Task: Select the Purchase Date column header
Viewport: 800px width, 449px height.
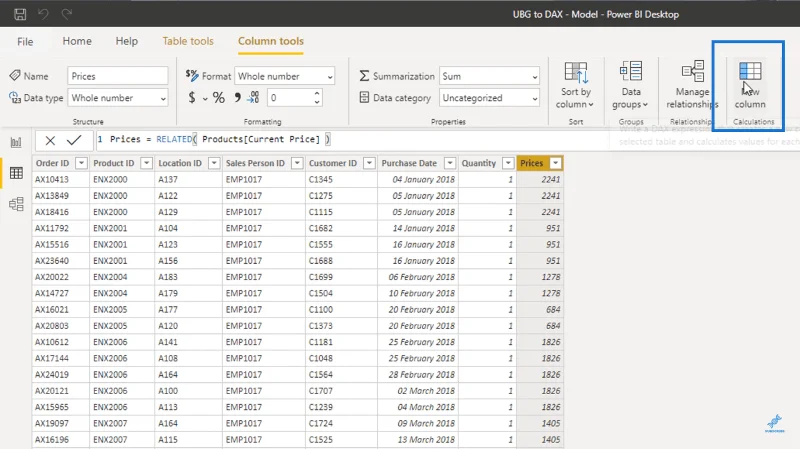Action: tap(417, 163)
